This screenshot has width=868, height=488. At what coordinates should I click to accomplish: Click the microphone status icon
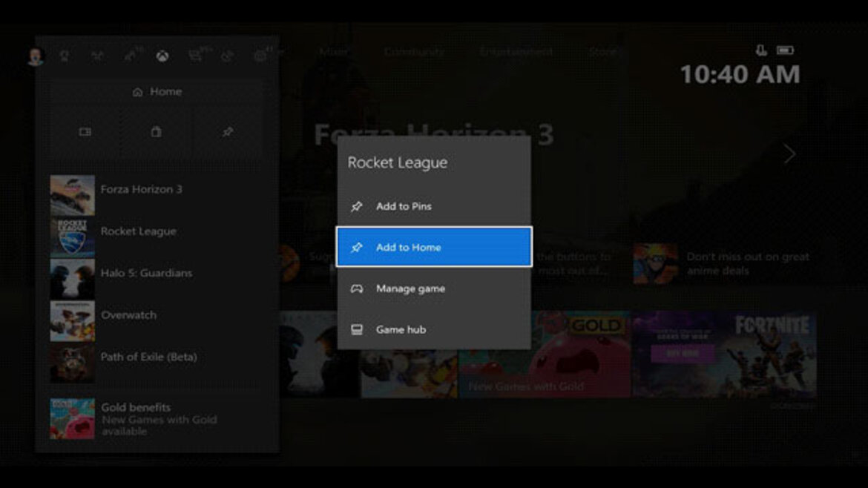761,50
